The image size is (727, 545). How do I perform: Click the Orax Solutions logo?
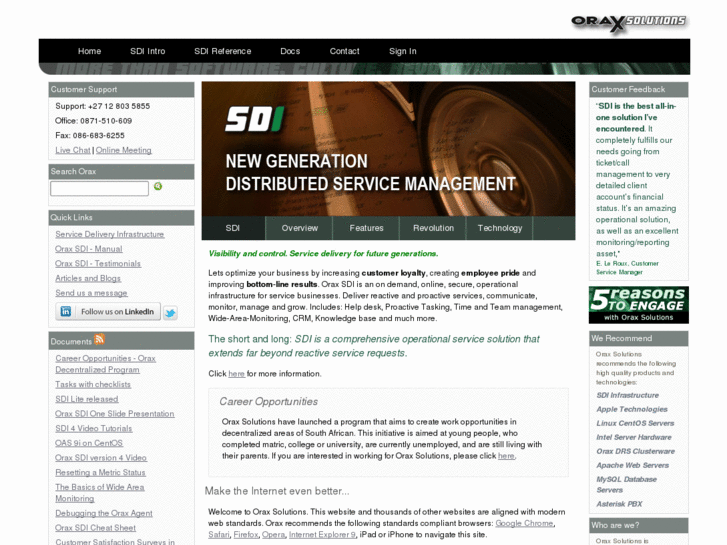(x=628, y=23)
